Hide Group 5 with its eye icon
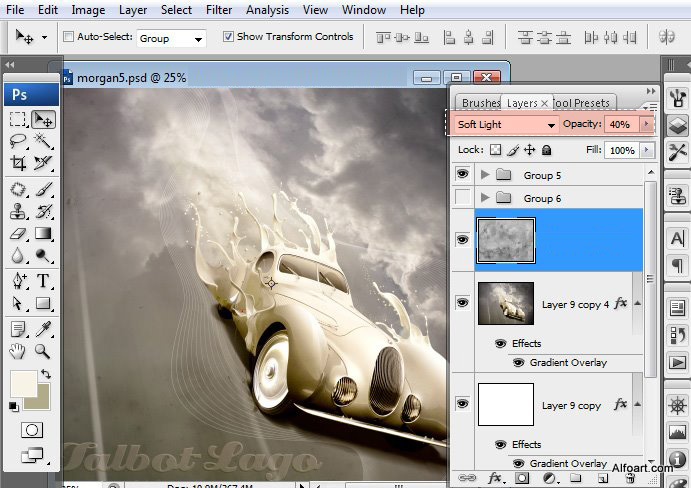This screenshot has height=488, width=691. click(x=462, y=174)
